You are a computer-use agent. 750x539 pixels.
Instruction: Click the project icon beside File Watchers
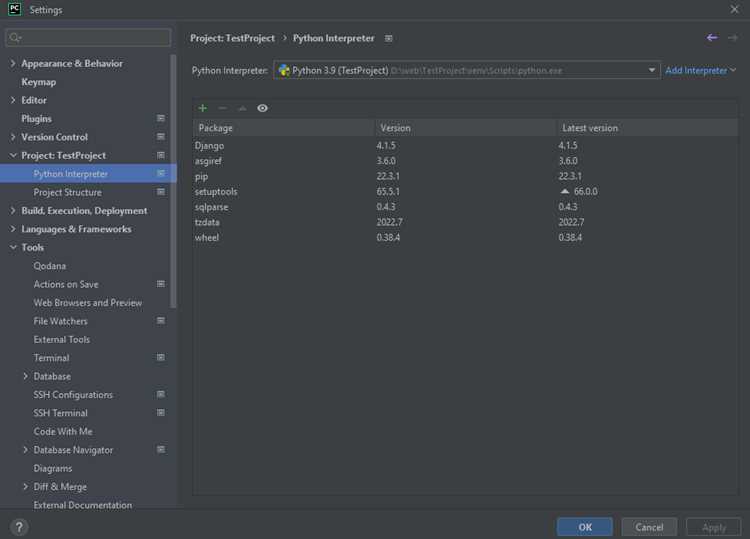tap(161, 321)
